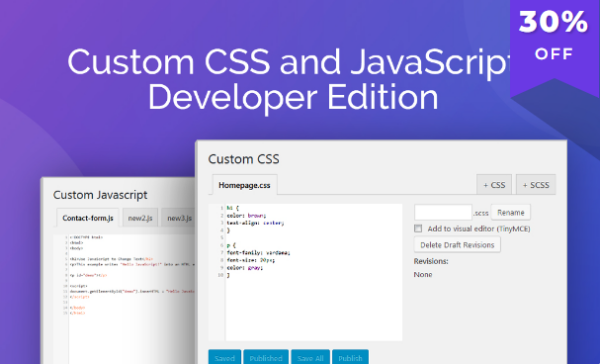Click the Publish button
The height and width of the screenshot is (364, 600).
[x=350, y=357]
